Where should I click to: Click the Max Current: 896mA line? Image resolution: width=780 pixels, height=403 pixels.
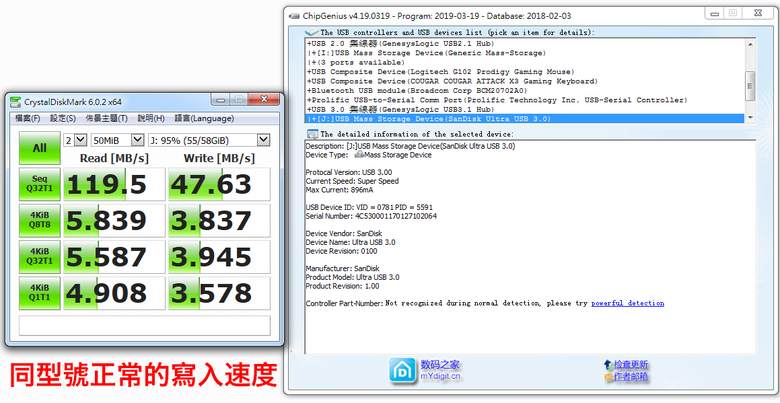340,190
